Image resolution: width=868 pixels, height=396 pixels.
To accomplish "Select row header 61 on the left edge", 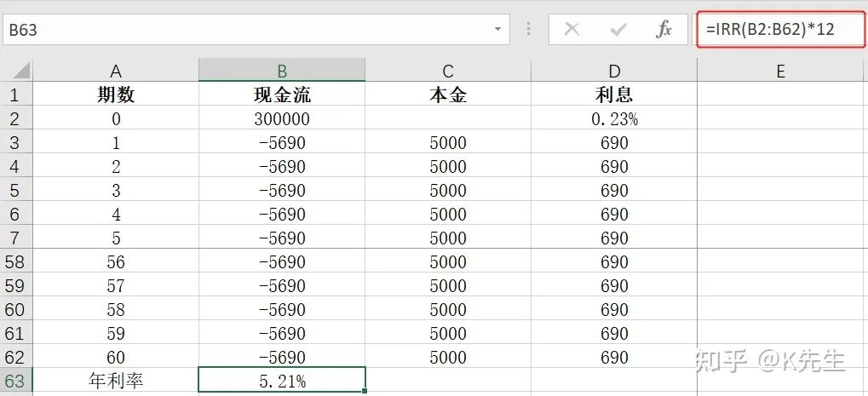I will pos(16,333).
